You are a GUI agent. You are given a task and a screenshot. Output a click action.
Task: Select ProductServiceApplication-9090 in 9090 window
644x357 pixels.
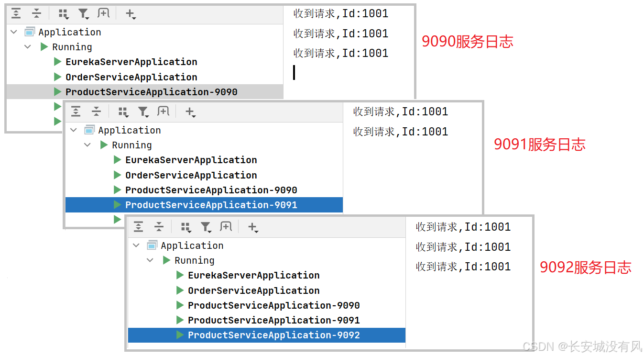point(145,92)
